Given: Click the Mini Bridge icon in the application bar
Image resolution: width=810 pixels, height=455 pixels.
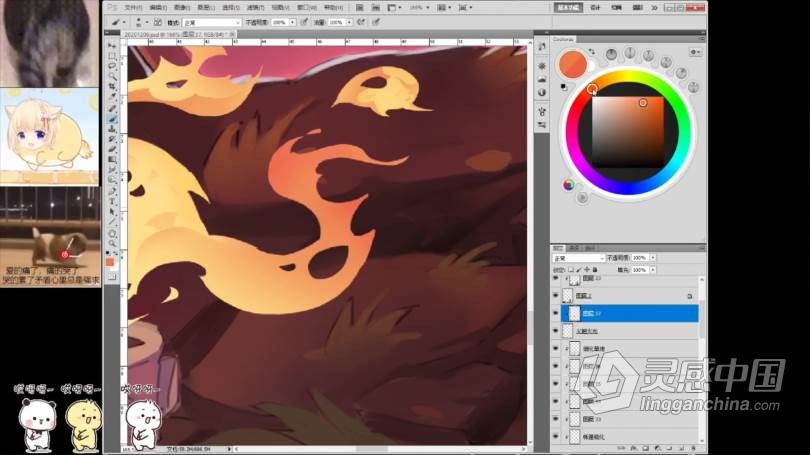Looking at the screenshot, I should tap(376, 8).
